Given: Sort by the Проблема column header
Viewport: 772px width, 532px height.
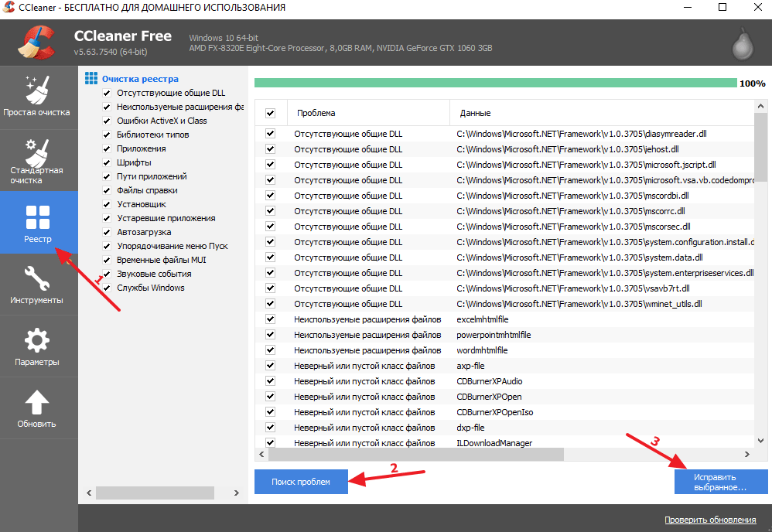Looking at the screenshot, I should 367,113.
